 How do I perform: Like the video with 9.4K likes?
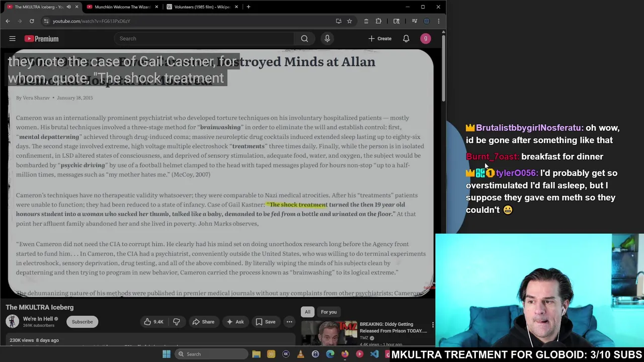click(153, 322)
